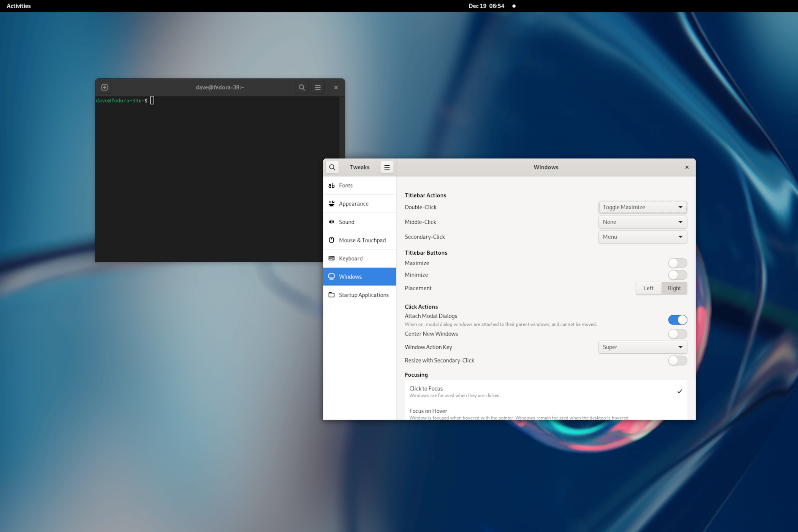
Task: Enable the Maximize titlebar button toggle
Action: pyautogui.click(x=678, y=263)
